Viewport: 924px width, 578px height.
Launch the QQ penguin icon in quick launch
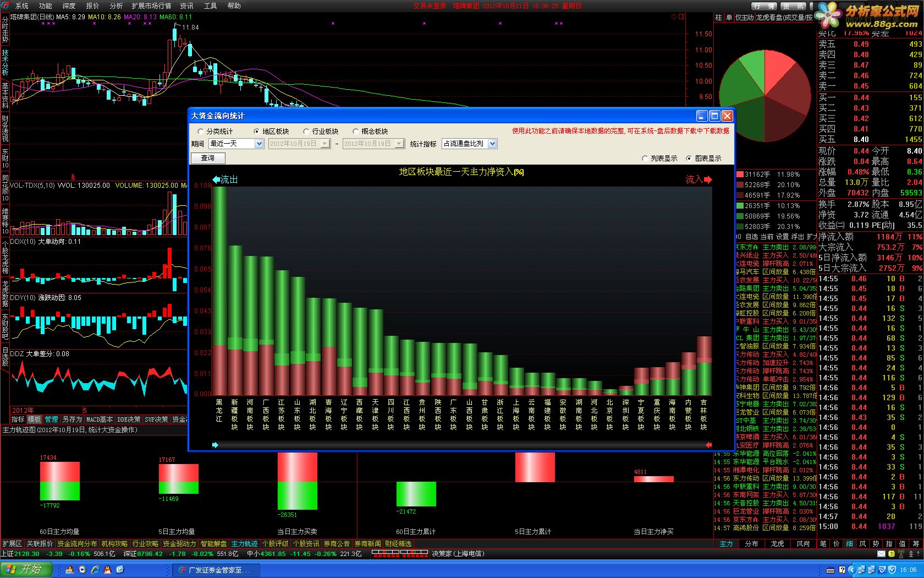107,570
